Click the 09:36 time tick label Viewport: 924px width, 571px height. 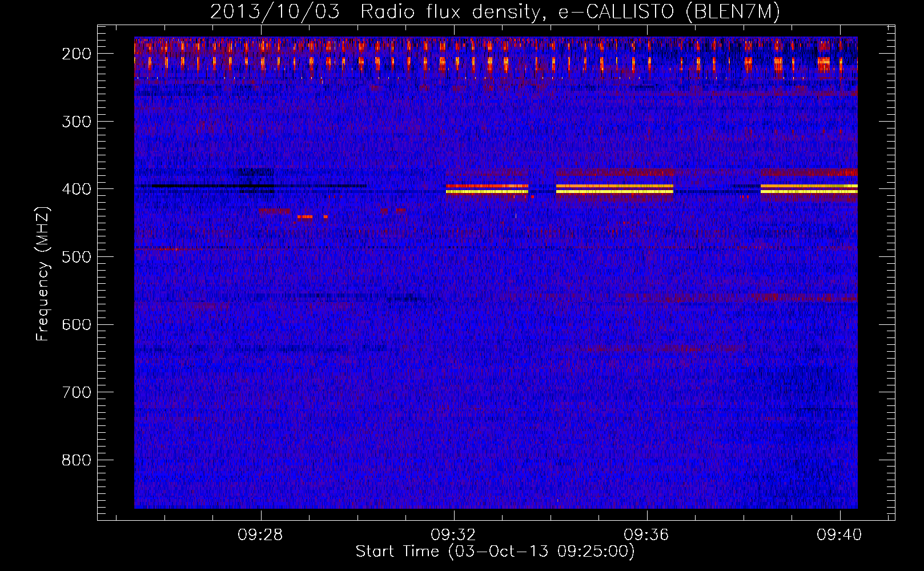pos(647,535)
